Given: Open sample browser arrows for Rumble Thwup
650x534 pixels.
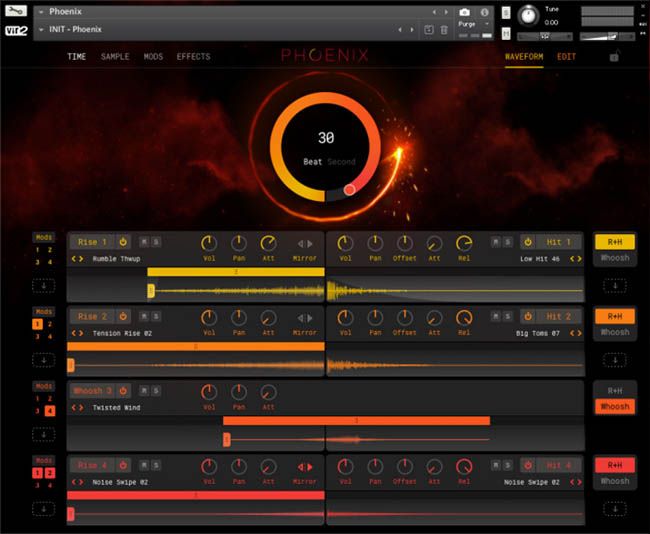Looking at the screenshot, I should pos(77,259).
